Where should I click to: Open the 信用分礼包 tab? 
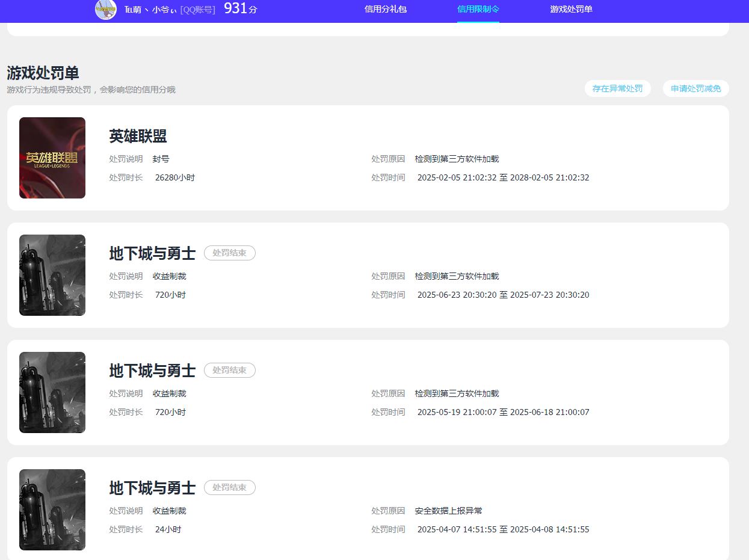point(386,10)
